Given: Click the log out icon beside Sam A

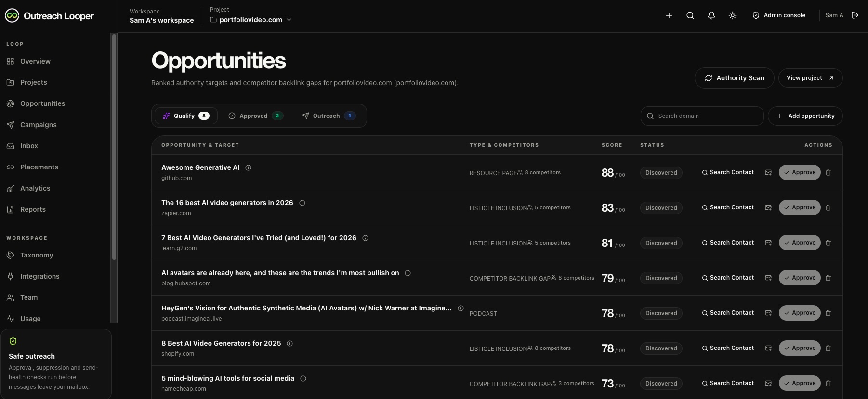Looking at the screenshot, I should pyautogui.click(x=855, y=15).
